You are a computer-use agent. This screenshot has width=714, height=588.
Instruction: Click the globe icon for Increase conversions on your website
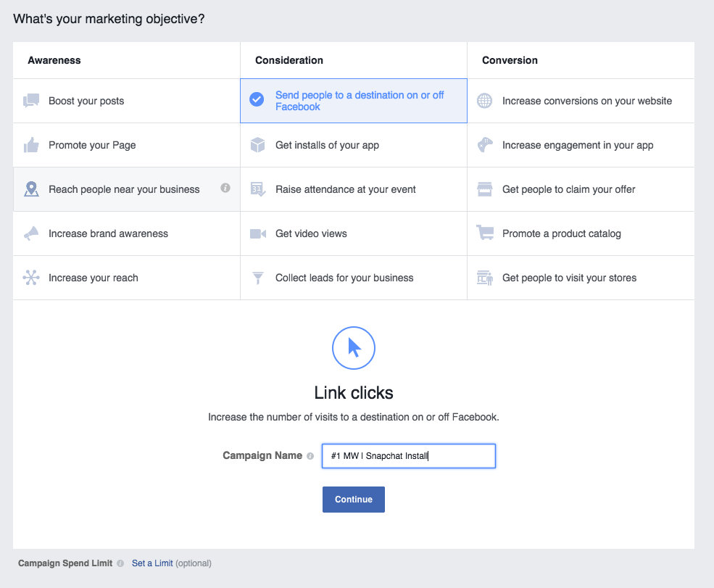coord(484,101)
